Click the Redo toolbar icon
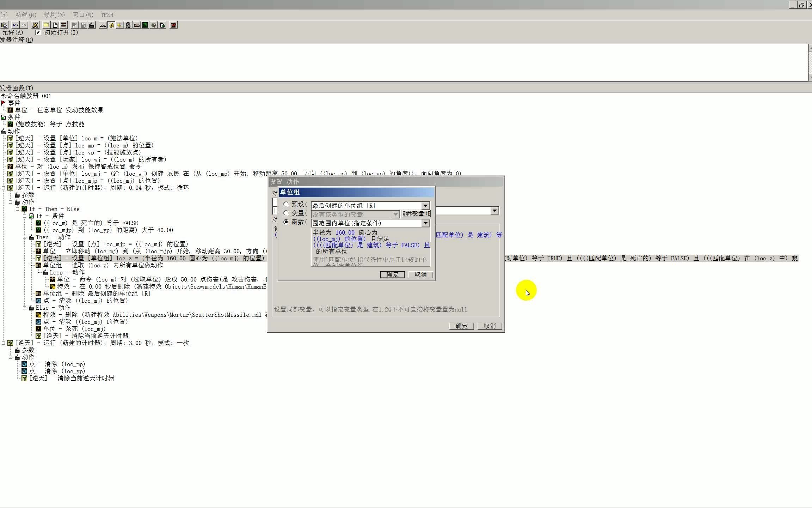Screen dimensions: 812x508 (24, 25)
